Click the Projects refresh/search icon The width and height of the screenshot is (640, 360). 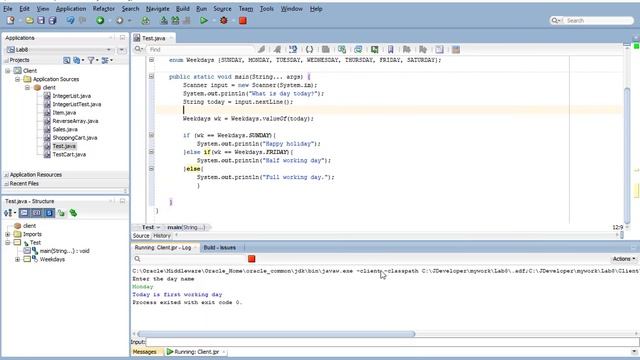tap(67, 60)
